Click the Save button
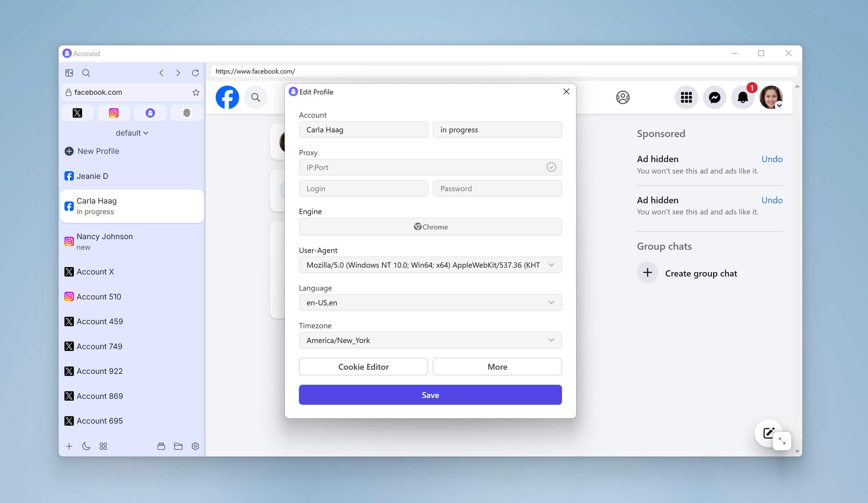 point(430,395)
